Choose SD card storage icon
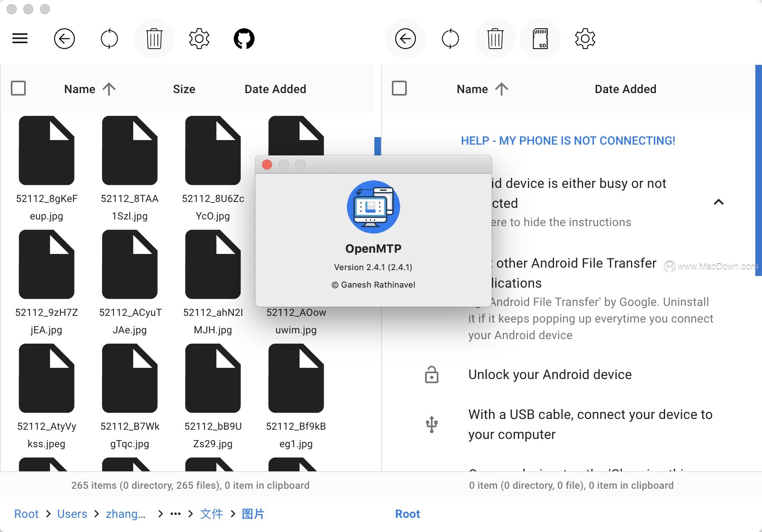Viewport: 762px width, 532px height. coord(540,39)
